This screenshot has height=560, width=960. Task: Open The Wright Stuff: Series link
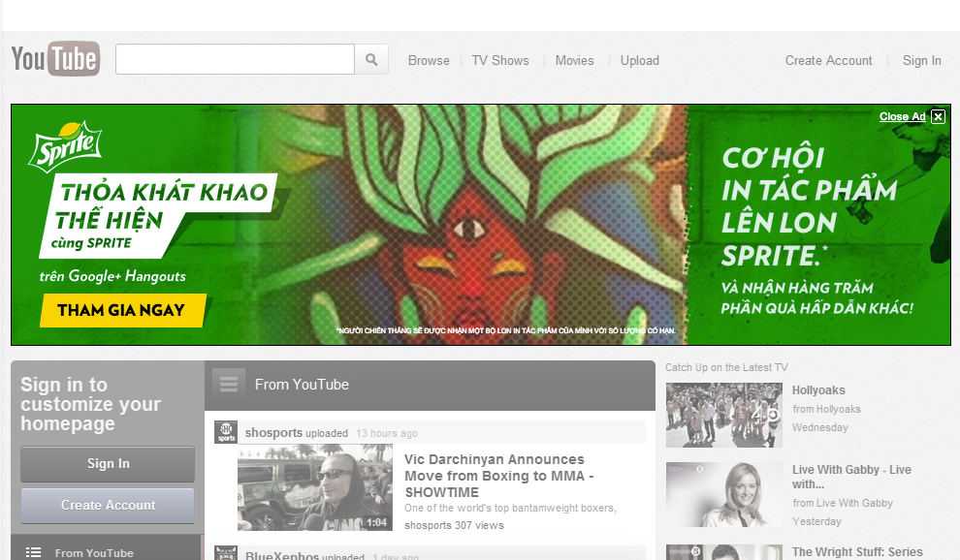point(857,552)
